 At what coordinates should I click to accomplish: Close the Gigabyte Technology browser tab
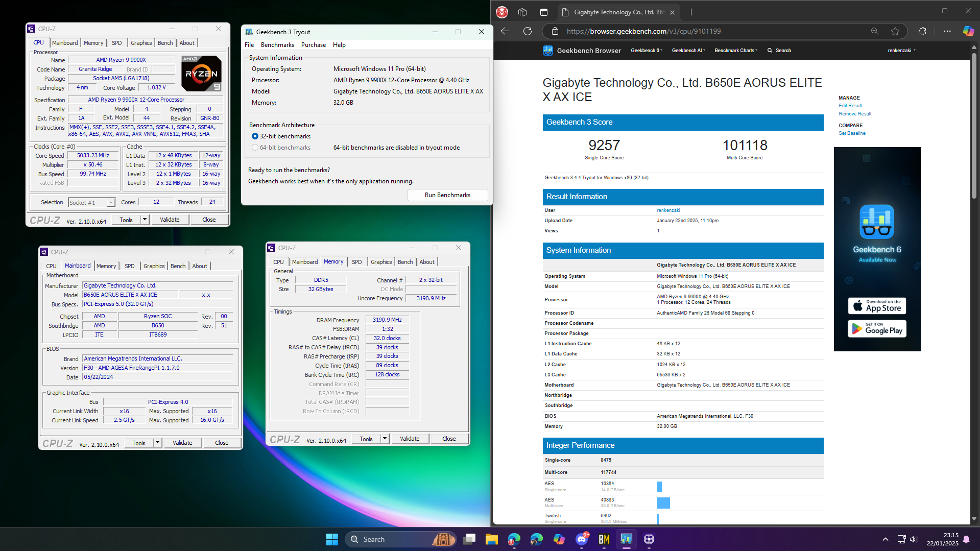pyautogui.click(x=672, y=12)
